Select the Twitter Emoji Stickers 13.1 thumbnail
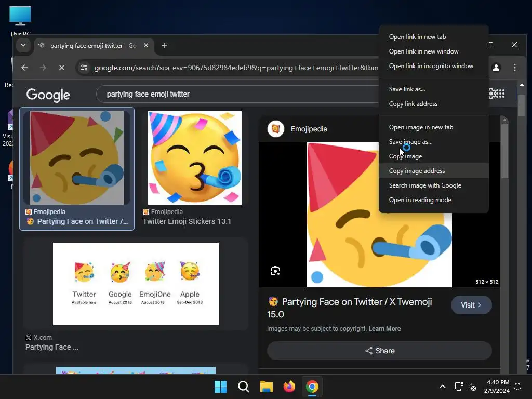Image resolution: width=532 pixels, height=399 pixels. [x=195, y=158]
